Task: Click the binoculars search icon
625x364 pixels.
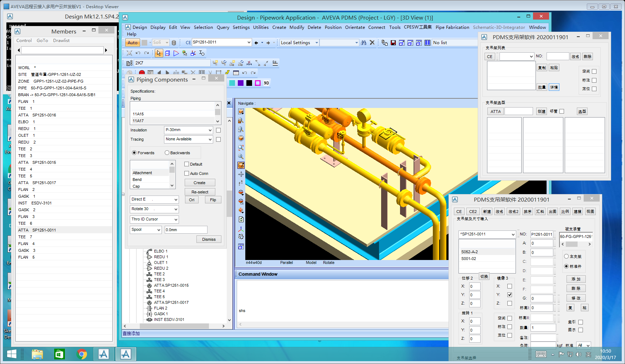Action: click(363, 43)
